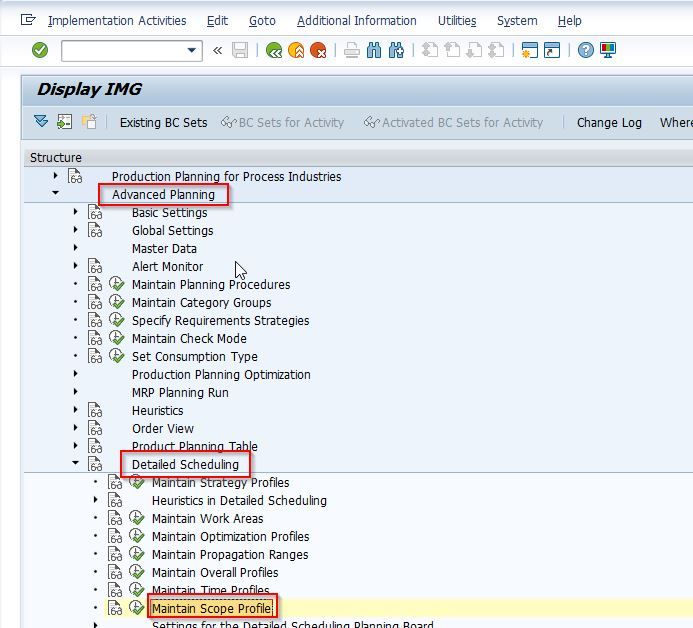This screenshot has width=693, height=628.
Task: Execute activity icon for Specify Requirements Strategies
Action: pos(117,320)
